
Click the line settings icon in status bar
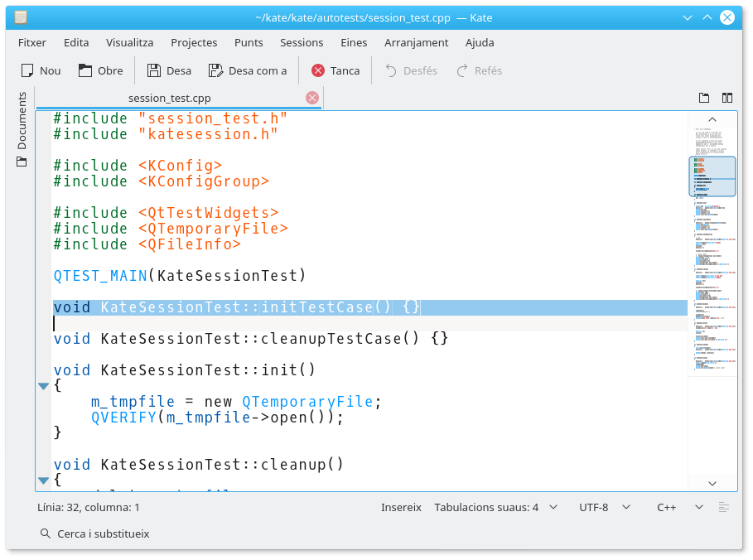pos(724,507)
